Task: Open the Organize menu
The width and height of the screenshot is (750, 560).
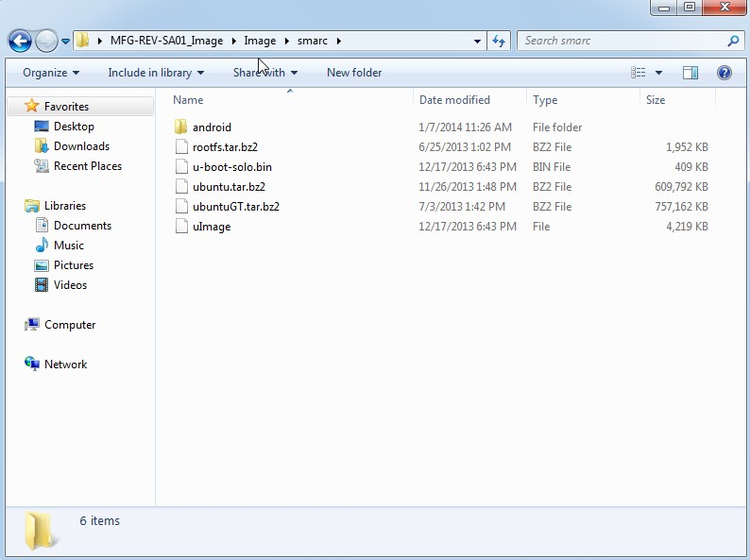Action: click(x=51, y=73)
